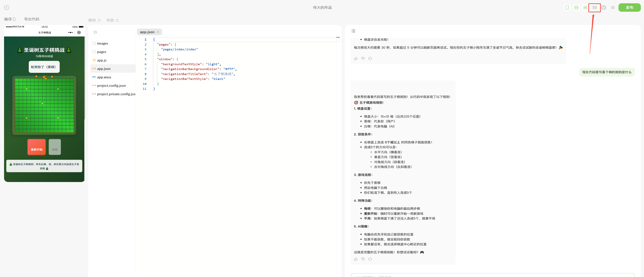Close the app.json editor tab
This screenshot has height=277, width=644.
tap(158, 32)
